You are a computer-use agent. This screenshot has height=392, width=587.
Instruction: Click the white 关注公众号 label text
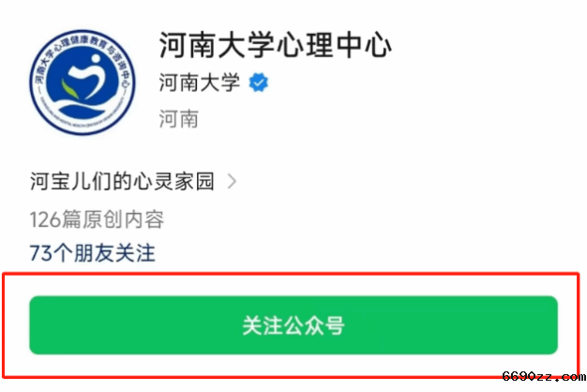pos(293,325)
